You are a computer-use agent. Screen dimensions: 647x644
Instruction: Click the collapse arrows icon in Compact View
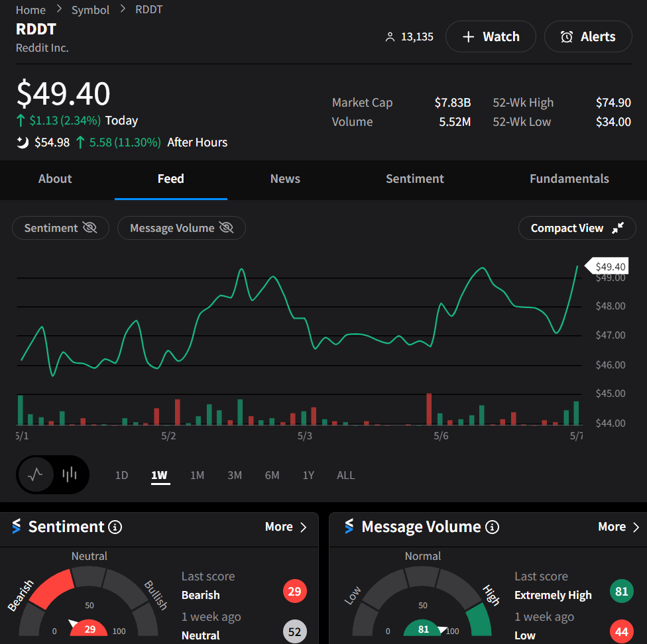coord(618,227)
